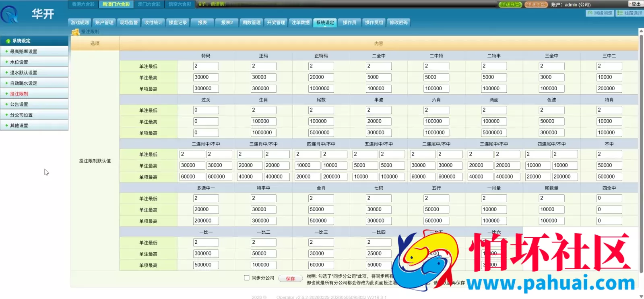Click the plus icon beside 最高赔率设置
Viewport: 644px width, 299px height.
tap(6, 51)
